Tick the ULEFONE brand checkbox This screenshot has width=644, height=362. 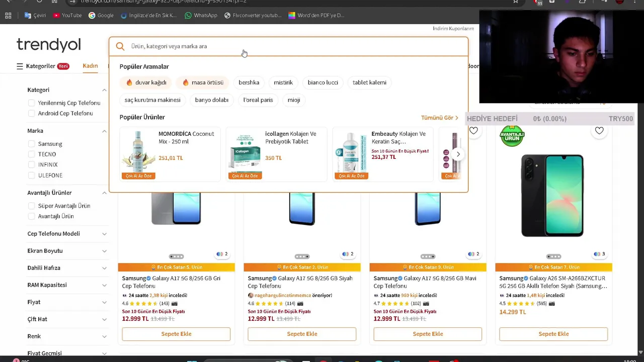coord(32,175)
